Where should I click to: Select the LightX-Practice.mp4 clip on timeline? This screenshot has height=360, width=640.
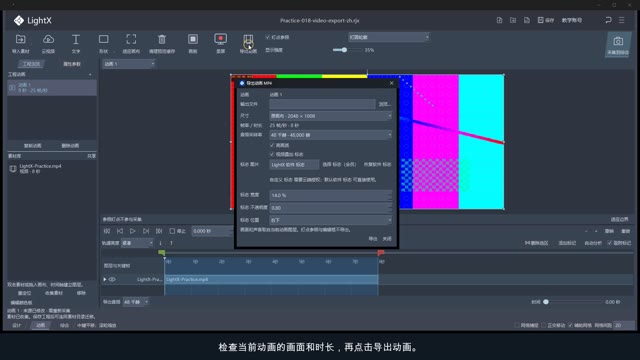[271, 280]
